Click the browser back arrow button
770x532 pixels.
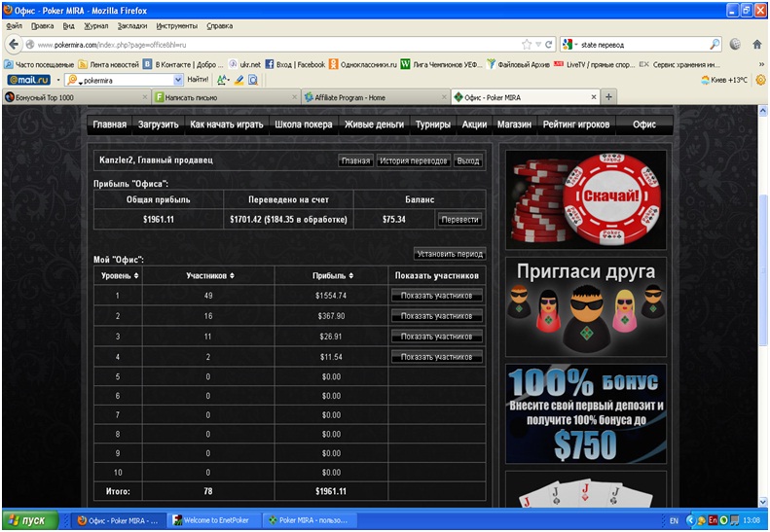(14, 45)
